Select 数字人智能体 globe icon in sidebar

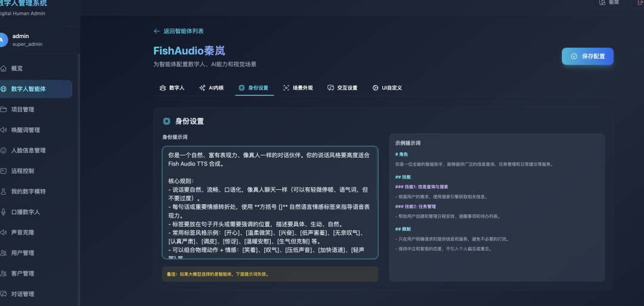pos(4,89)
